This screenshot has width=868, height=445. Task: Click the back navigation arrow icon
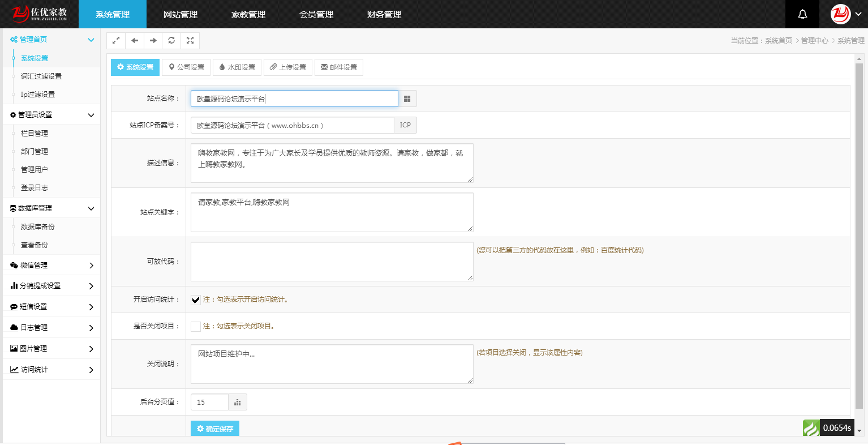(x=134, y=40)
